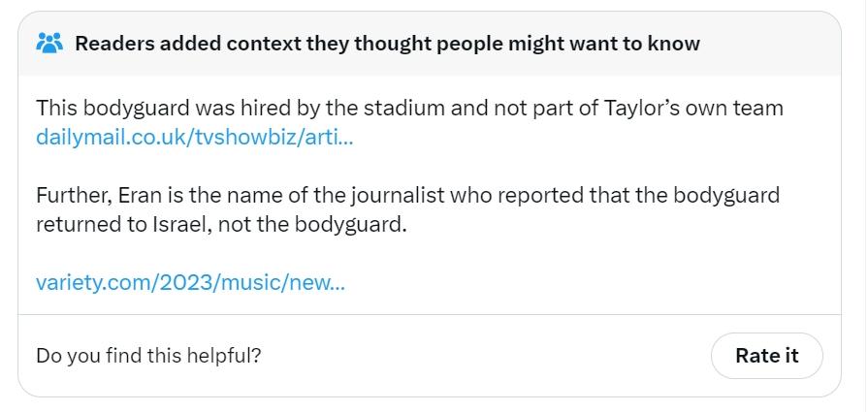The height and width of the screenshot is (412, 868).
Task: Click the "Do you find this helpful?" prompt
Action: [148, 356]
